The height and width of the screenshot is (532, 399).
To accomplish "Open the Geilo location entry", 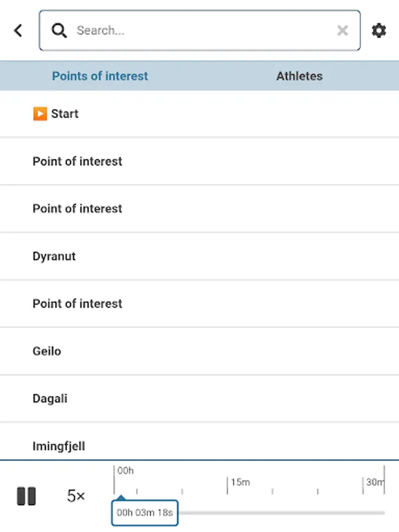I will click(x=47, y=351).
